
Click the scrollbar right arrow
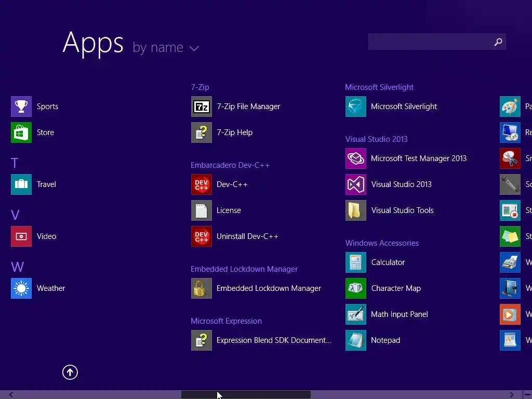(x=511, y=395)
